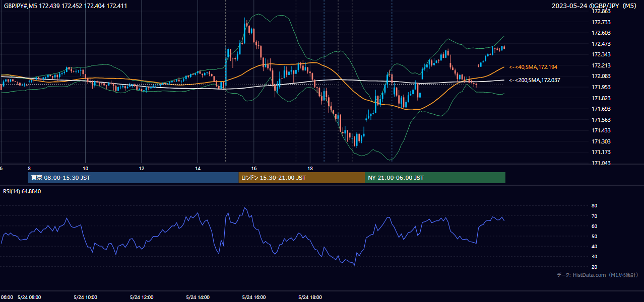
Task: Click the 5/24 08:00 bottom time label
Action: [x=29, y=297]
